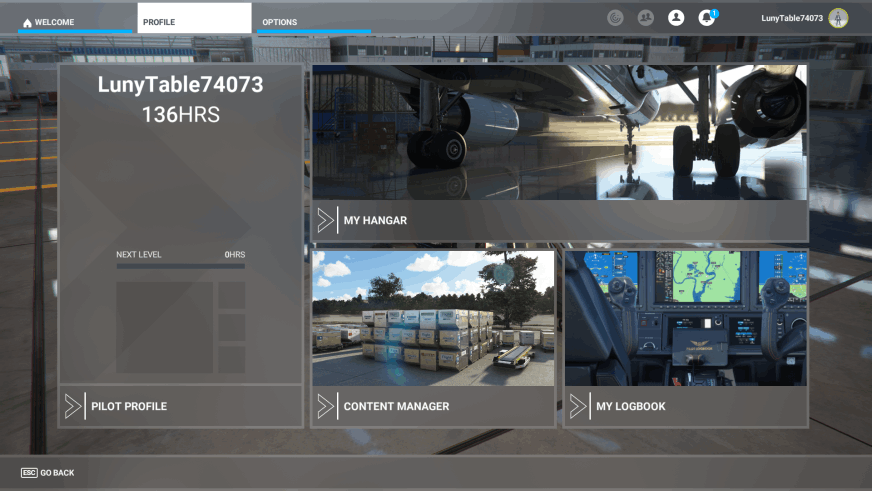Open Content Manager cargo image tile
This screenshot has width=872, height=491.
point(433,318)
